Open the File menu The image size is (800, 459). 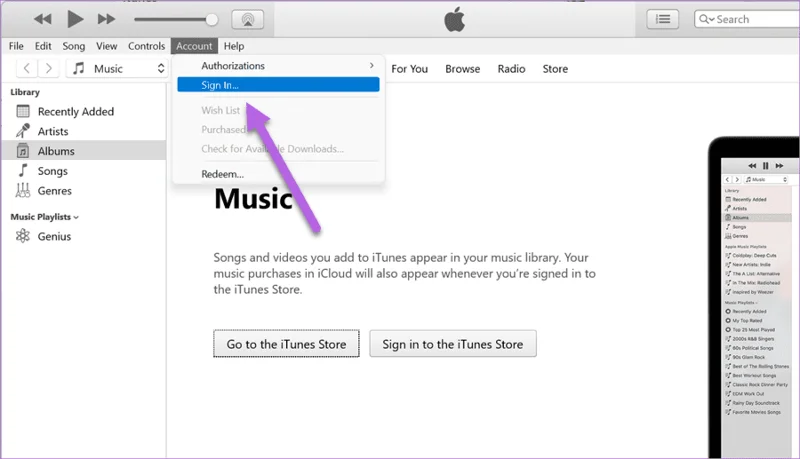click(x=16, y=46)
